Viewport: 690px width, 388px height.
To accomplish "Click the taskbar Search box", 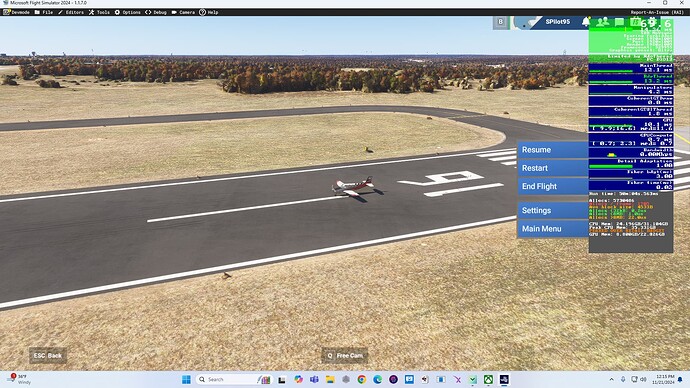I will coord(234,379).
